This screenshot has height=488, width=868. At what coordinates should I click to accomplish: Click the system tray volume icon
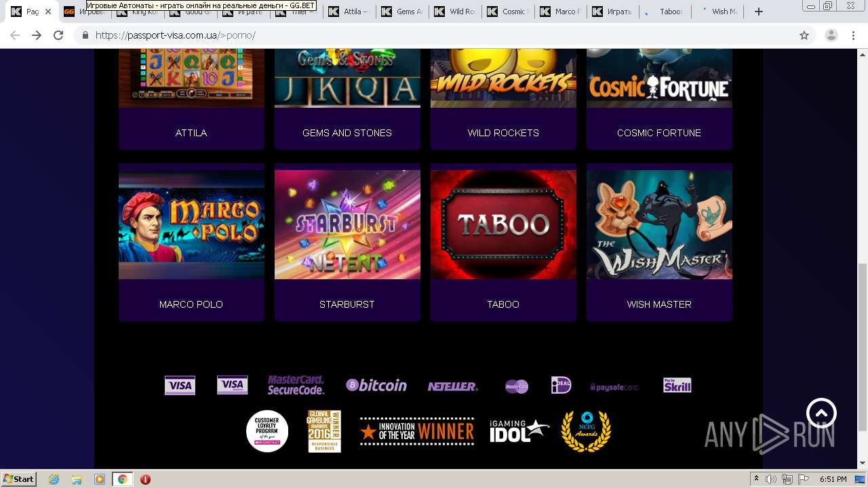click(770, 479)
